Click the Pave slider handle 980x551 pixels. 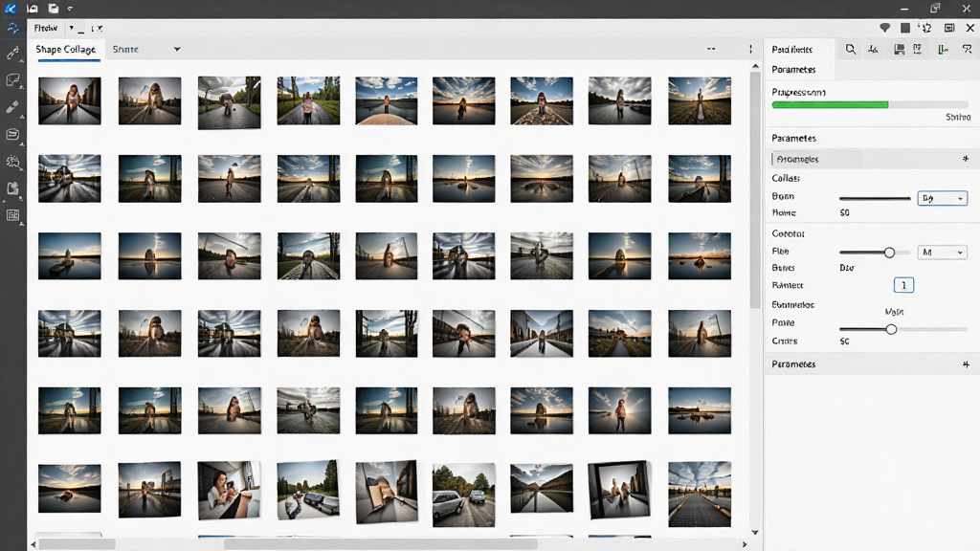891,329
